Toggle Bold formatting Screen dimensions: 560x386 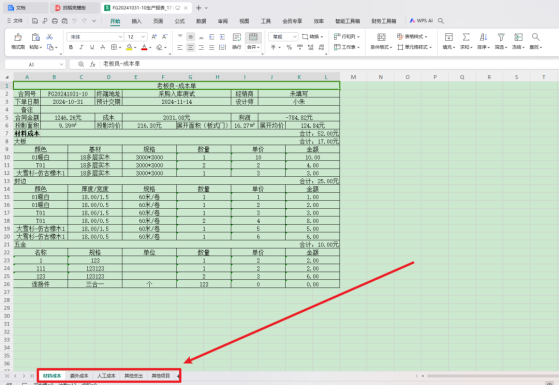tap(71, 47)
